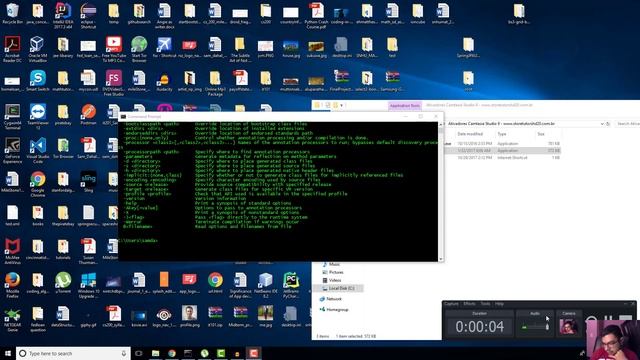Viewport: 640px width, 360px height.
Task: Click the microphone icon in taskbar search
Action: [124, 353]
